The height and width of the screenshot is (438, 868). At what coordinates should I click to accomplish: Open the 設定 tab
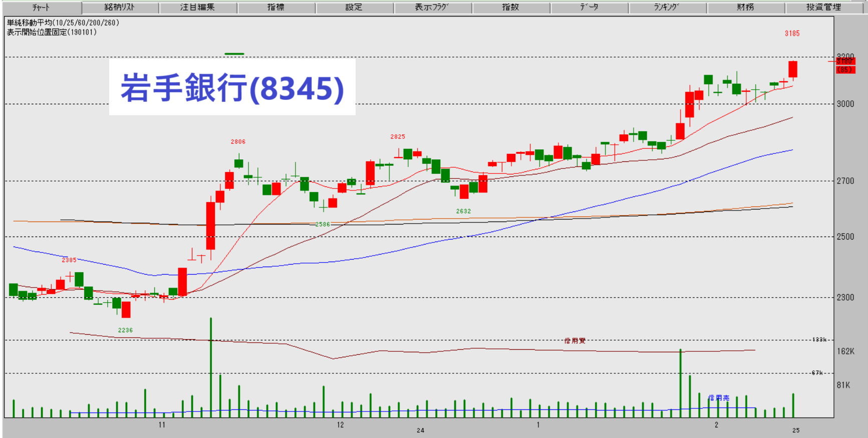click(354, 8)
